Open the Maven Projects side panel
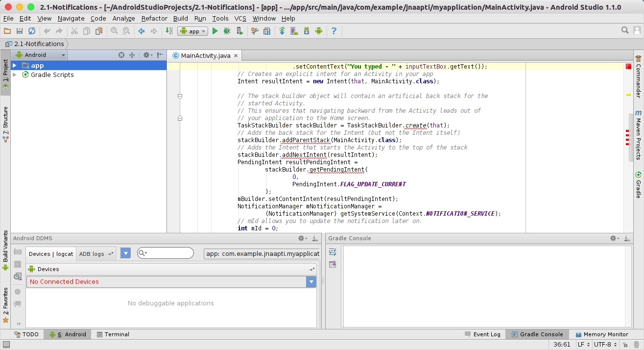The height and width of the screenshot is (350, 644). coord(638,135)
